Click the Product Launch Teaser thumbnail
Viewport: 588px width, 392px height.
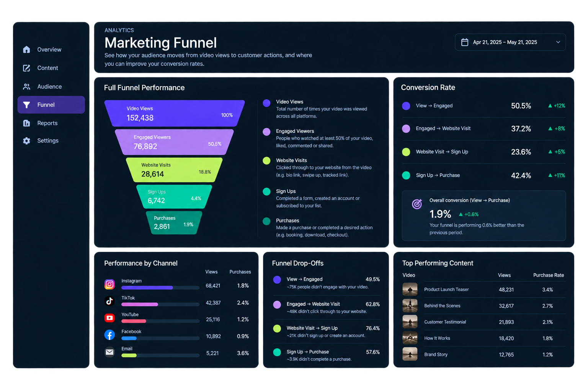(x=410, y=289)
